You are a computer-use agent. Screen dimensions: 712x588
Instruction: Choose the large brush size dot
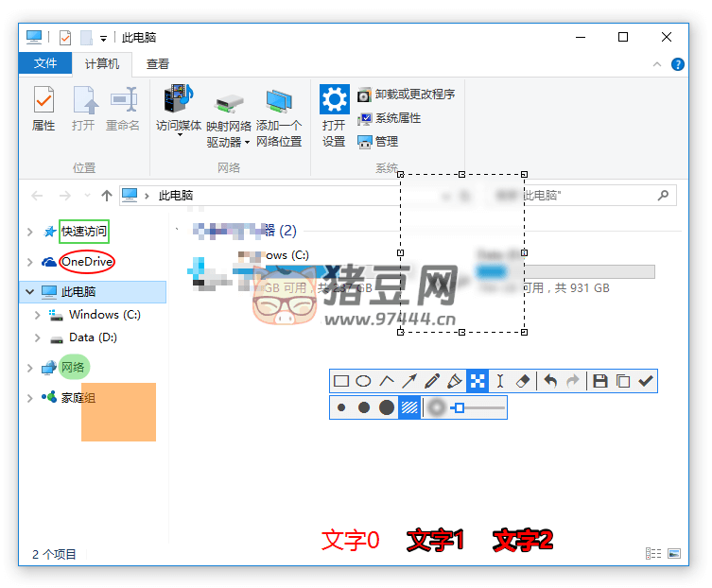pyautogui.click(x=387, y=407)
